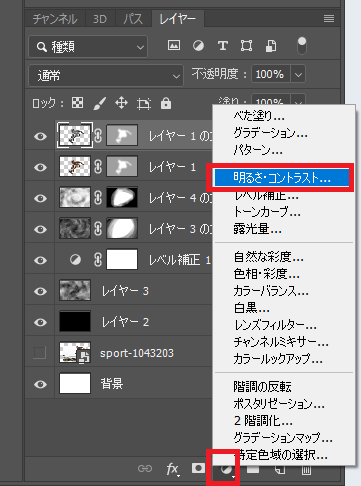The height and width of the screenshot is (486, 361).
Task: Hide the レイヤー 2 layer
Action: 40,322
